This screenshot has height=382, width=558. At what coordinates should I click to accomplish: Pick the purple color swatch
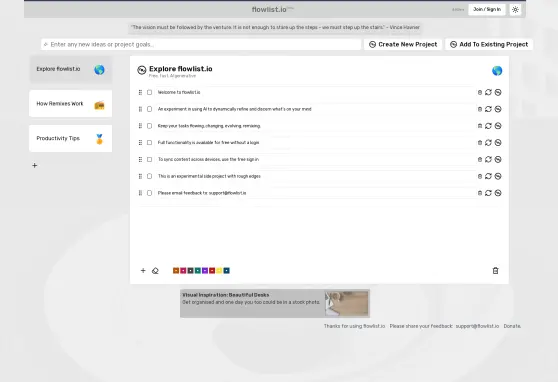(205, 271)
